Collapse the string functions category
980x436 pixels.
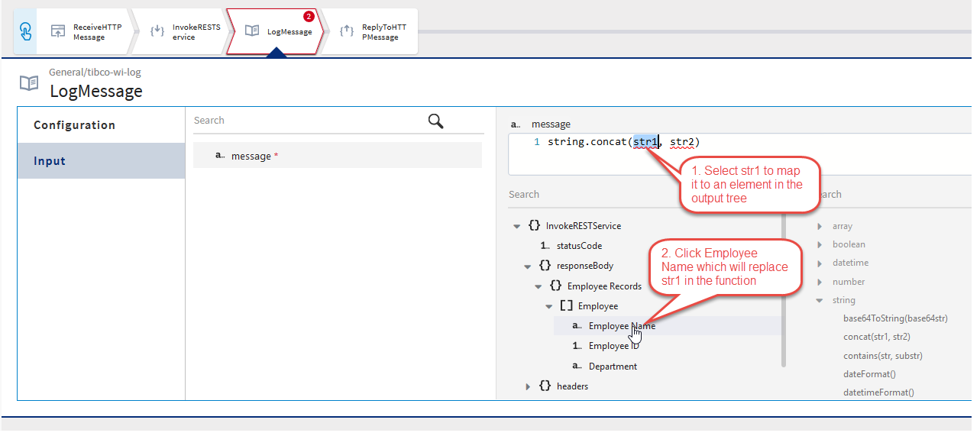click(x=820, y=301)
